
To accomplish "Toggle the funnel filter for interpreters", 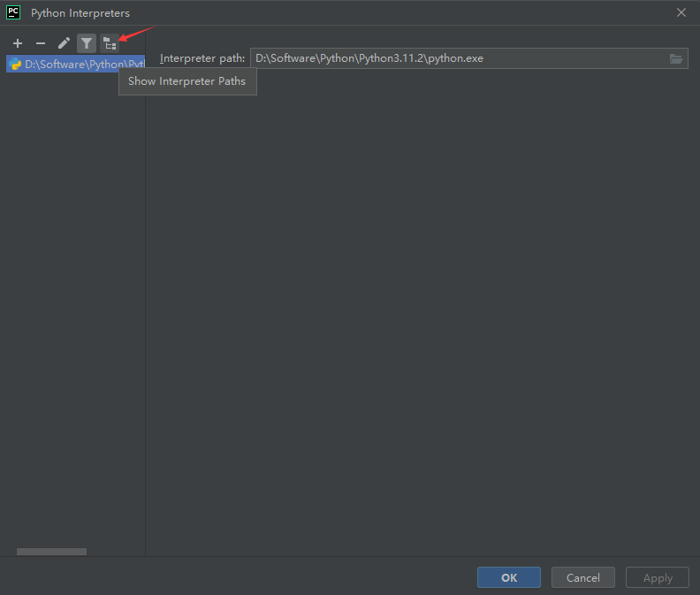I will click(x=87, y=43).
